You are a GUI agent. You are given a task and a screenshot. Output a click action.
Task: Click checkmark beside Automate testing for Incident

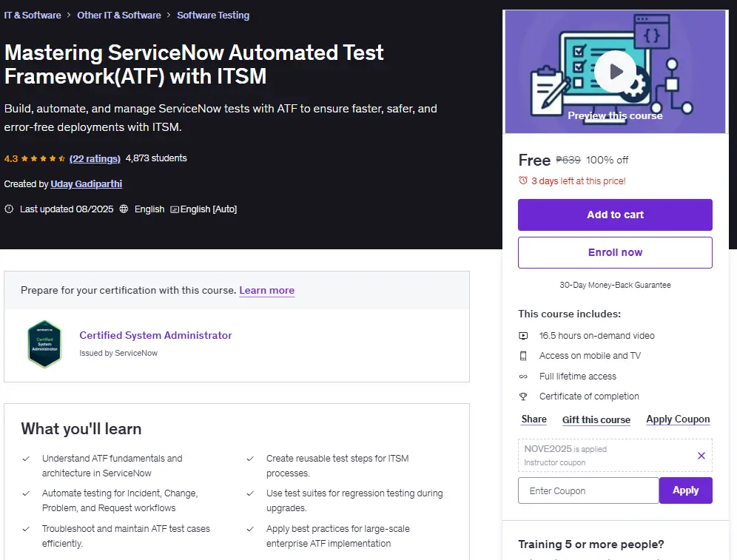[27, 493]
